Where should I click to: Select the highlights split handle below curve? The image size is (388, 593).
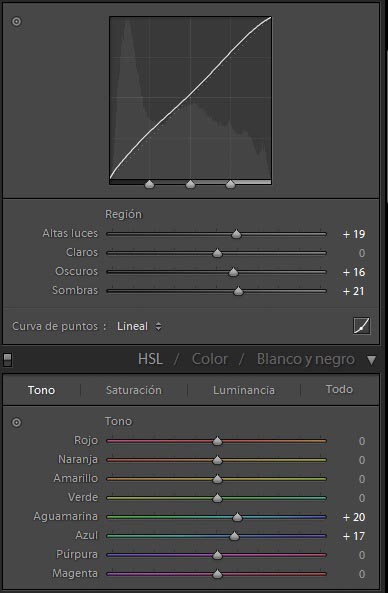230,184
